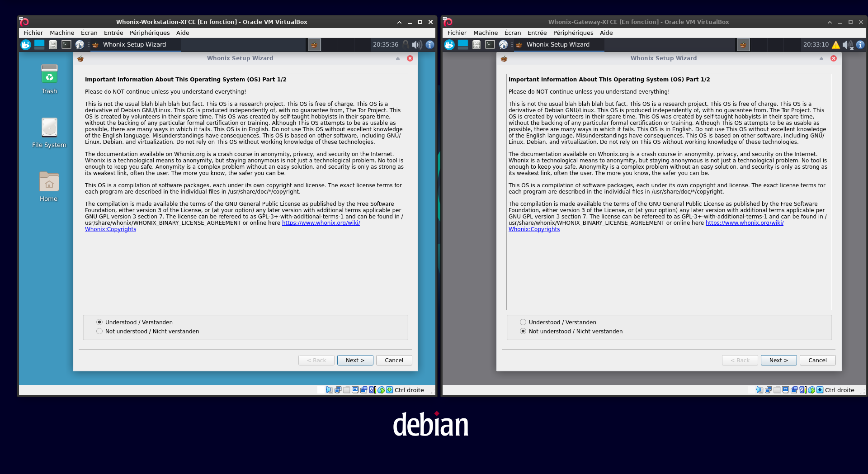Image resolution: width=868 pixels, height=474 pixels.
Task: Click audio status icon in Workstation status bar
Action: coord(330,390)
